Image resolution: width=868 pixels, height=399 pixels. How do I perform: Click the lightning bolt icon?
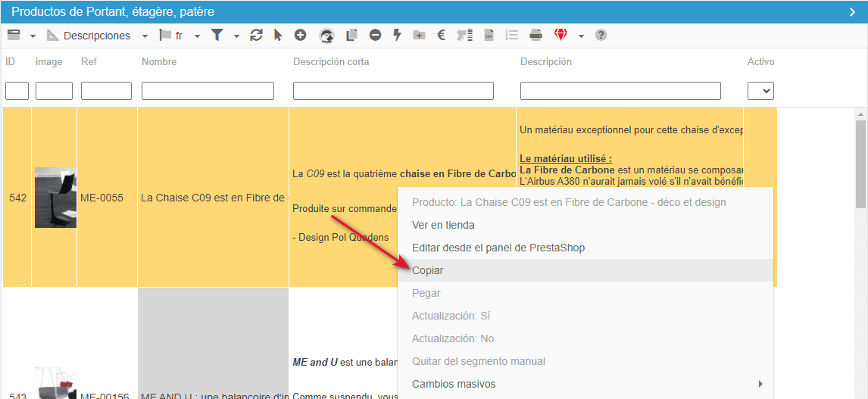397,35
